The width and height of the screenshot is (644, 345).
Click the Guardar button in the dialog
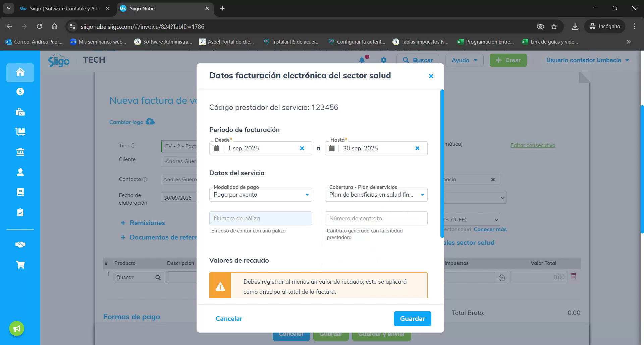pyautogui.click(x=412, y=319)
